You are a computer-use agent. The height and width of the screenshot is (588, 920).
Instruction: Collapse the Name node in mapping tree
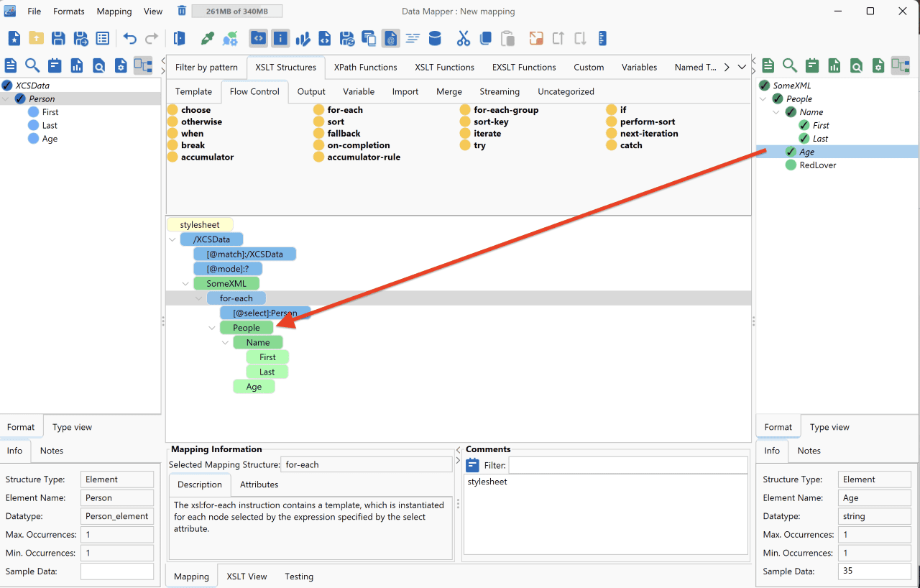pyautogui.click(x=226, y=343)
